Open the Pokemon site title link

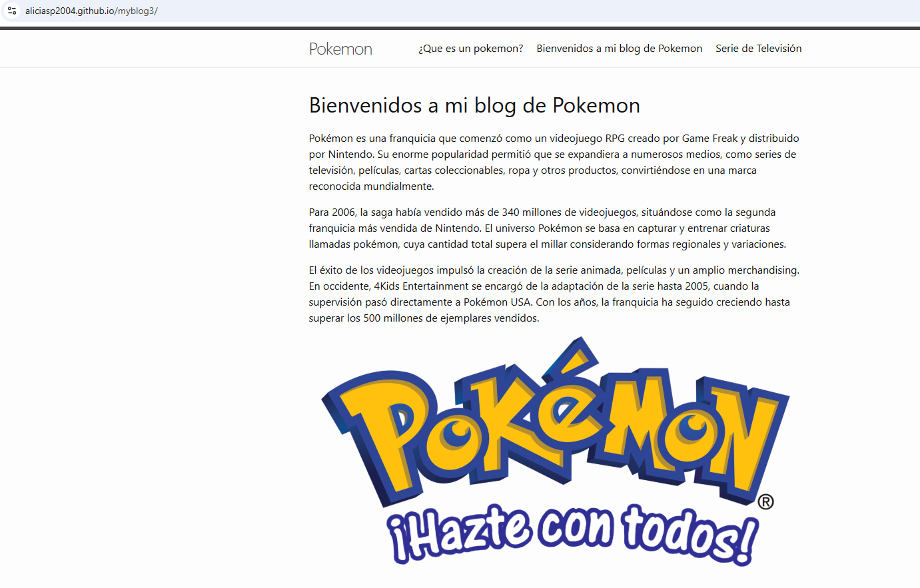pyautogui.click(x=340, y=49)
